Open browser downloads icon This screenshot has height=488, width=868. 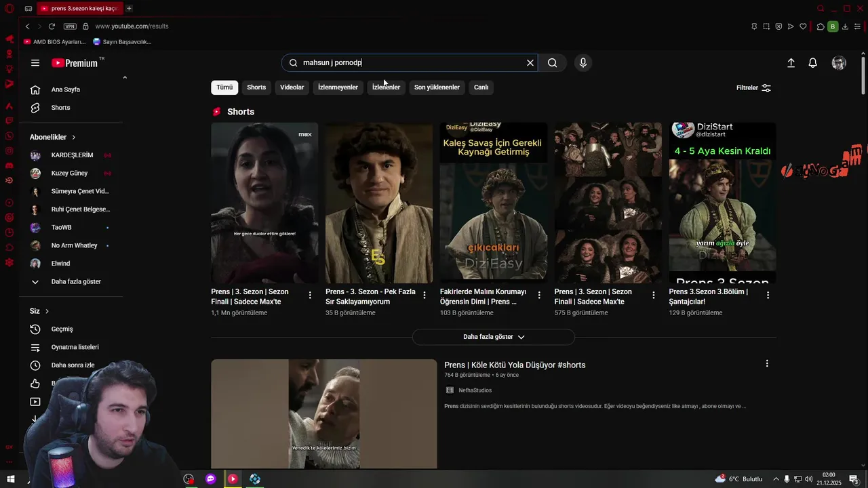pos(845,26)
